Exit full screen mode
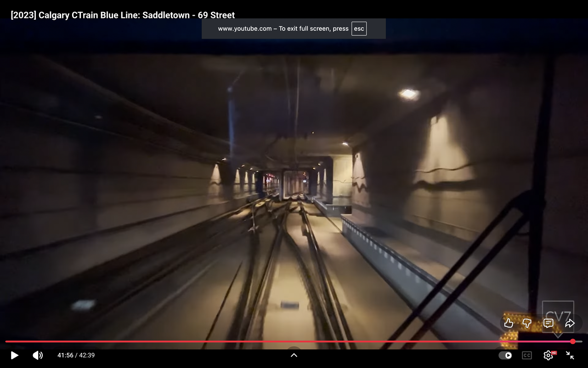The width and height of the screenshot is (588, 368). (x=570, y=355)
